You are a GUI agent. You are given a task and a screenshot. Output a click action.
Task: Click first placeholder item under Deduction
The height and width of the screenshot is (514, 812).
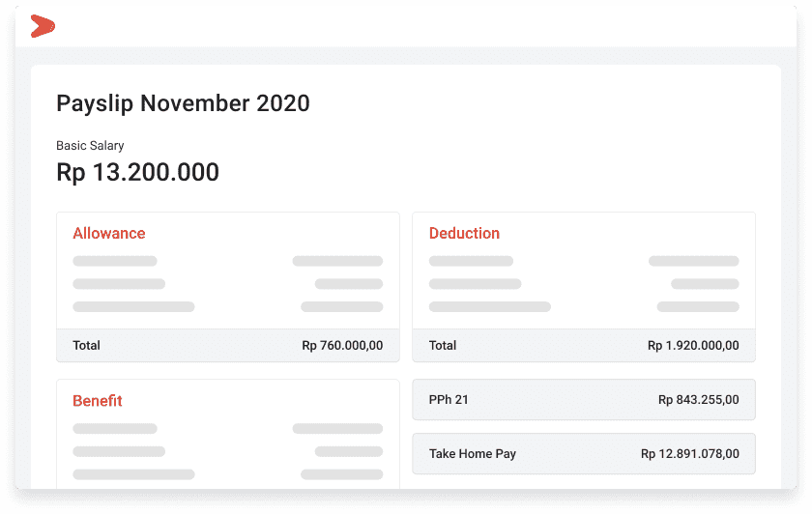click(x=471, y=261)
